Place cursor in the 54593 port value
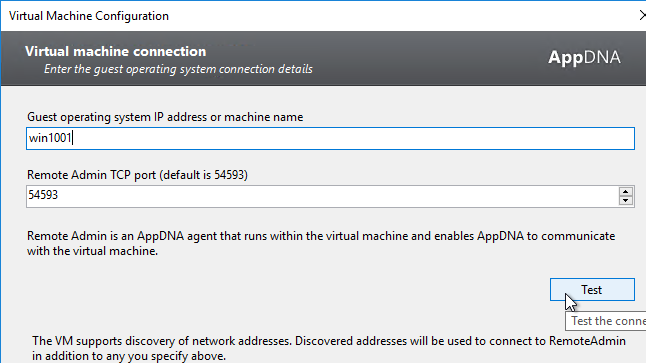The image size is (646, 363). (43, 195)
